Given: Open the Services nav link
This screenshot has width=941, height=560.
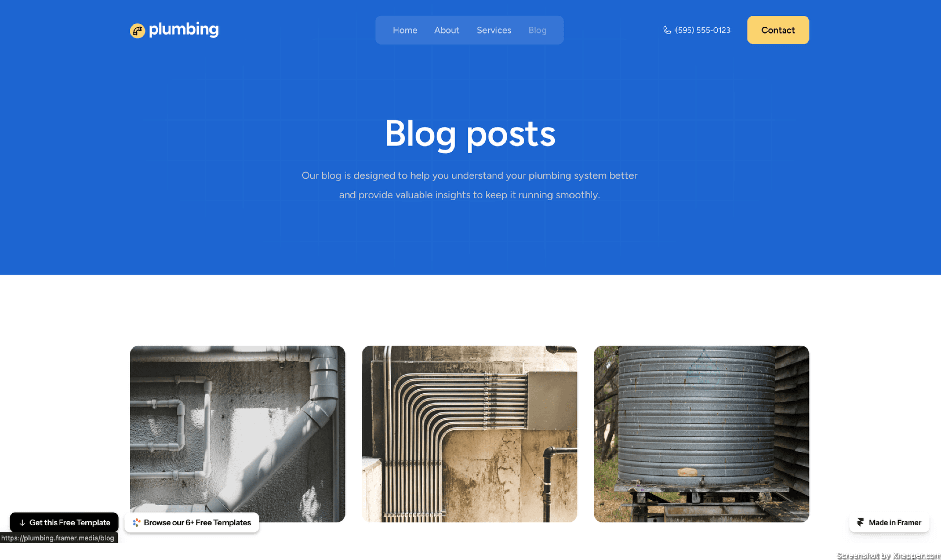Looking at the screenshot, I should coord(494,30).
